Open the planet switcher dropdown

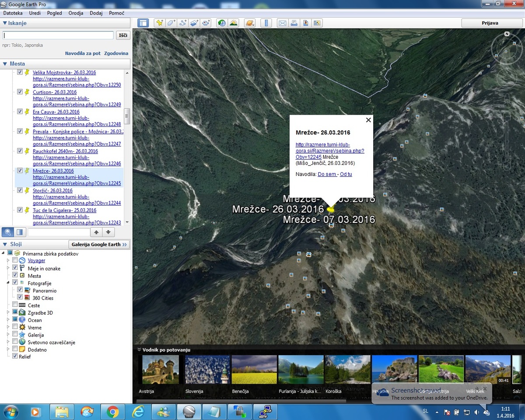250,23
